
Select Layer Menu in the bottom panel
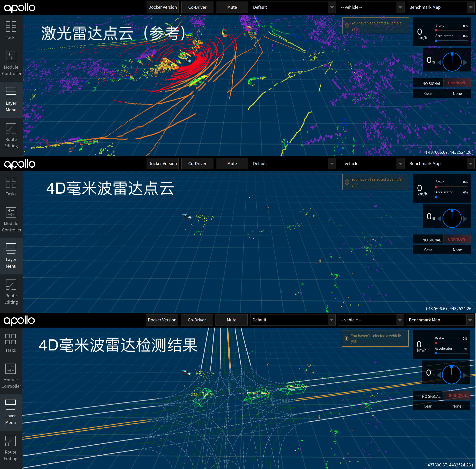pos(11,412)
